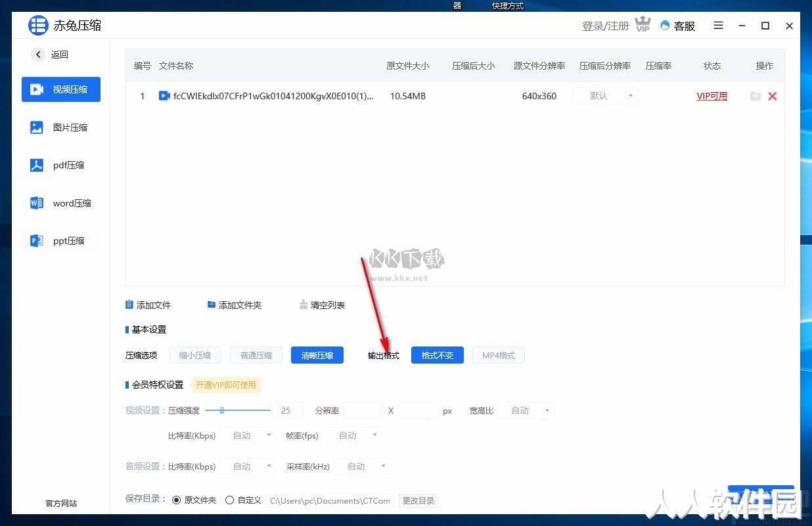The width and height of the screenshot is (812, 526).
Task: Click the resolution width input field
Action: 363,410
